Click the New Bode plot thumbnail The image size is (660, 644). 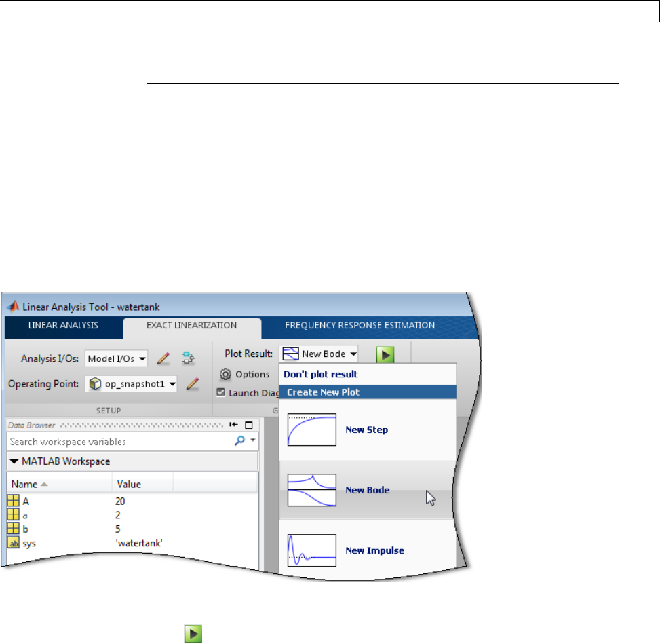point(312,490)
